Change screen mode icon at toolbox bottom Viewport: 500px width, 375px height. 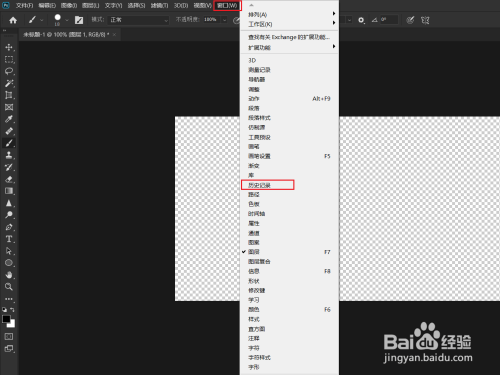[x=9, y=349]
